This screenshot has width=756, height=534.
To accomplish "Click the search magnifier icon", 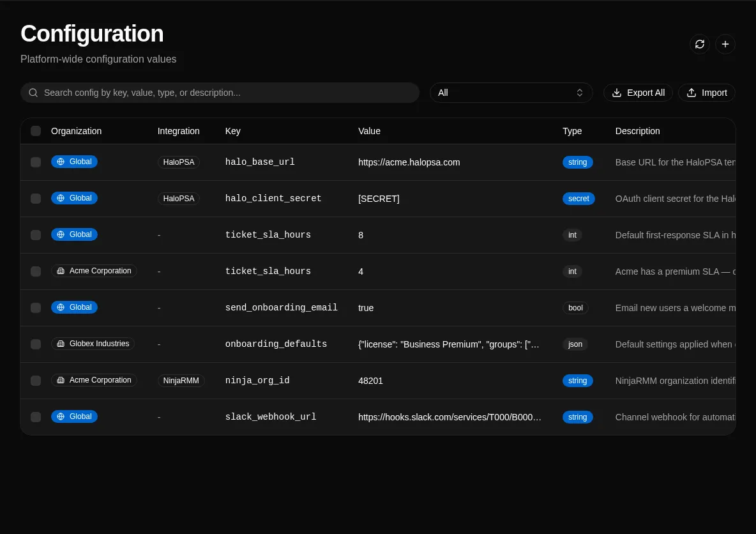I will pyautogui.click(x=33, y=93).
